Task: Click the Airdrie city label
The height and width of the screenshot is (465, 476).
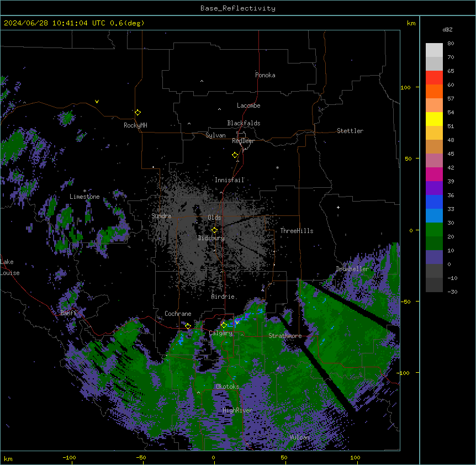Action: coord(223,297)
